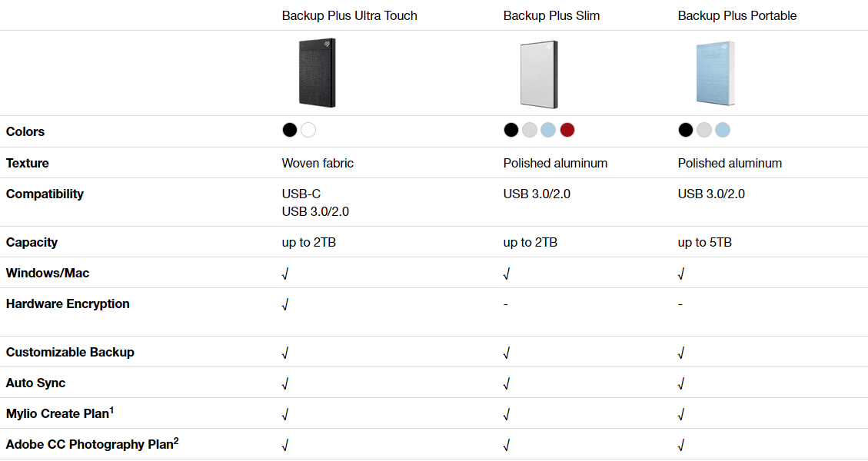The width and height of the screenshot is (868, 461).
Task: Select silver color for Backup Plus Portable
Action: pyautogui.click(x=704, y=130)
